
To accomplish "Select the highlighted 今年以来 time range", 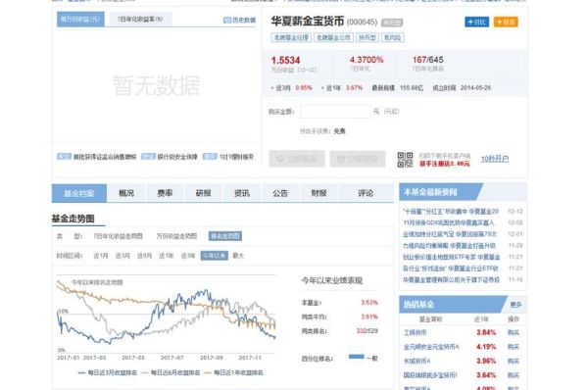I will (214, 256).
